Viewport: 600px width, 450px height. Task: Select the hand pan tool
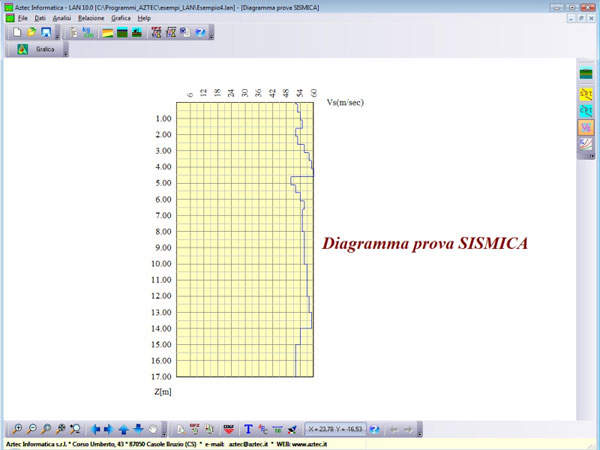[x=153, y=429]
